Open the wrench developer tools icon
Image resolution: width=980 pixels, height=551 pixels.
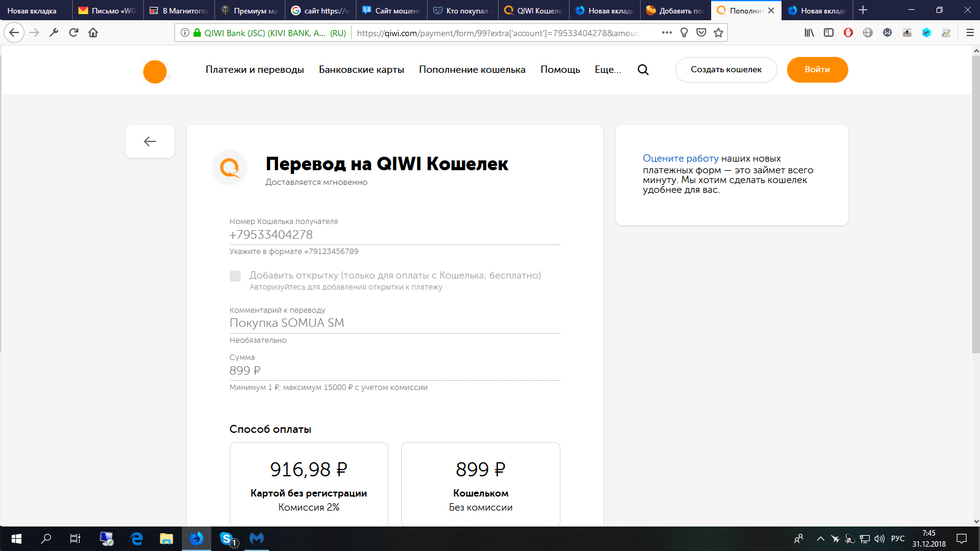(x=54, y=32)
